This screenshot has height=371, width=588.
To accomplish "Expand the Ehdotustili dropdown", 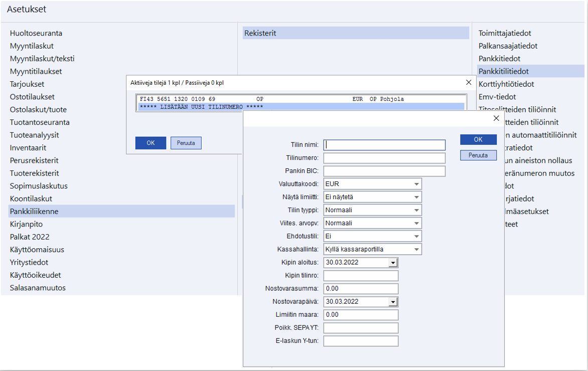I will (x=416, y=236).
